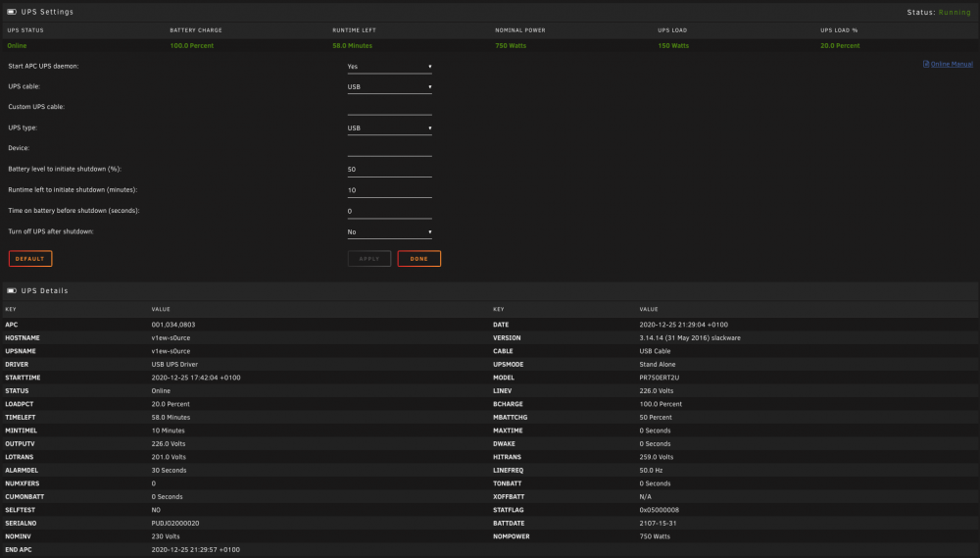Click the 20.0 Percent UPS load value in summary
The image size is (980, 558).
[x=840, y=46]
